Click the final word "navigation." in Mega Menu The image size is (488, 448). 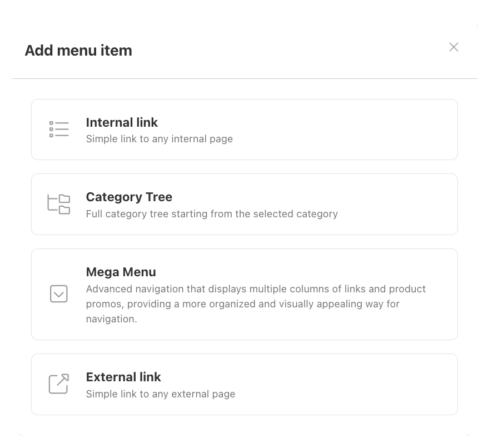(111, 319)
